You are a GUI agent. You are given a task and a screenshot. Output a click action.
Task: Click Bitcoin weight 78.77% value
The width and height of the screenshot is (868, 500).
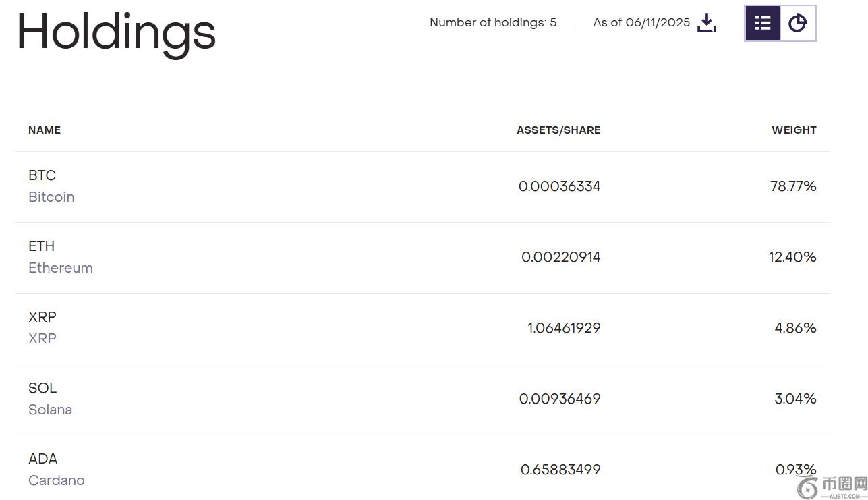[x=793, y=186]
